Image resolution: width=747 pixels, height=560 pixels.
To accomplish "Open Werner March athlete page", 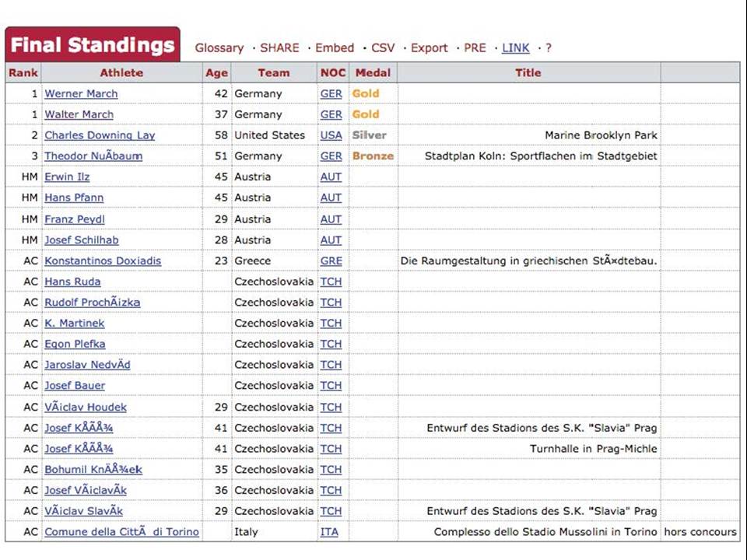I will tap(81, 94).
